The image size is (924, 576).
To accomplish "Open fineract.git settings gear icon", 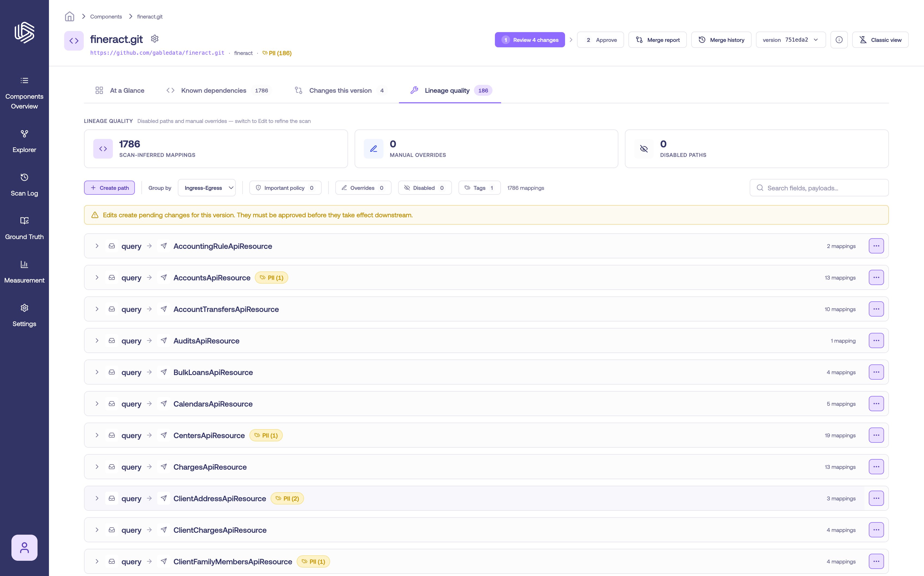I will click(155, 39).
